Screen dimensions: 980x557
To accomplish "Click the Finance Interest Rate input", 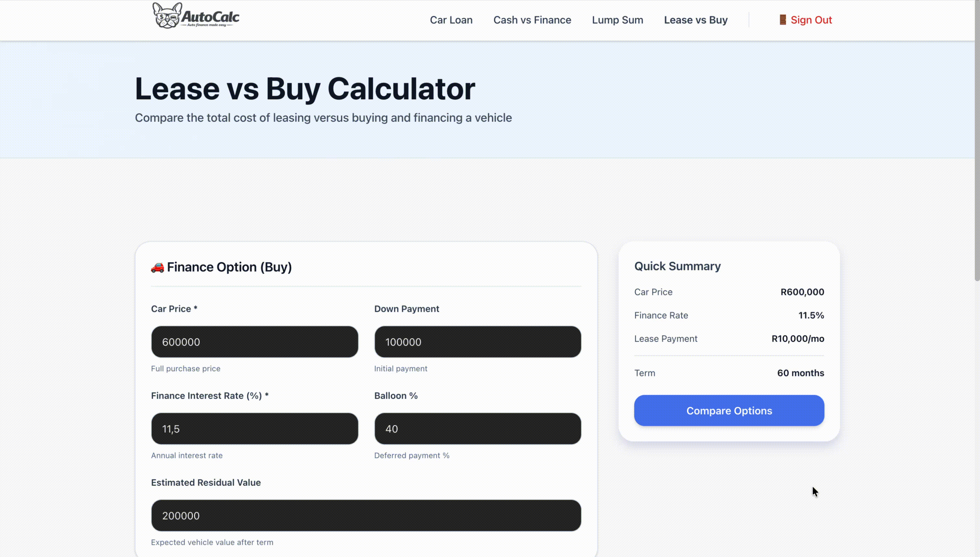I will tap(254, 429).
